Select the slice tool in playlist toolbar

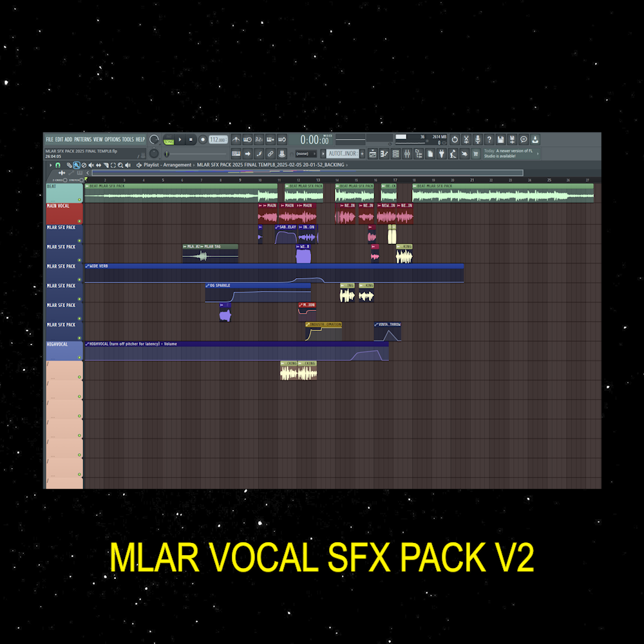pos(106,165)
